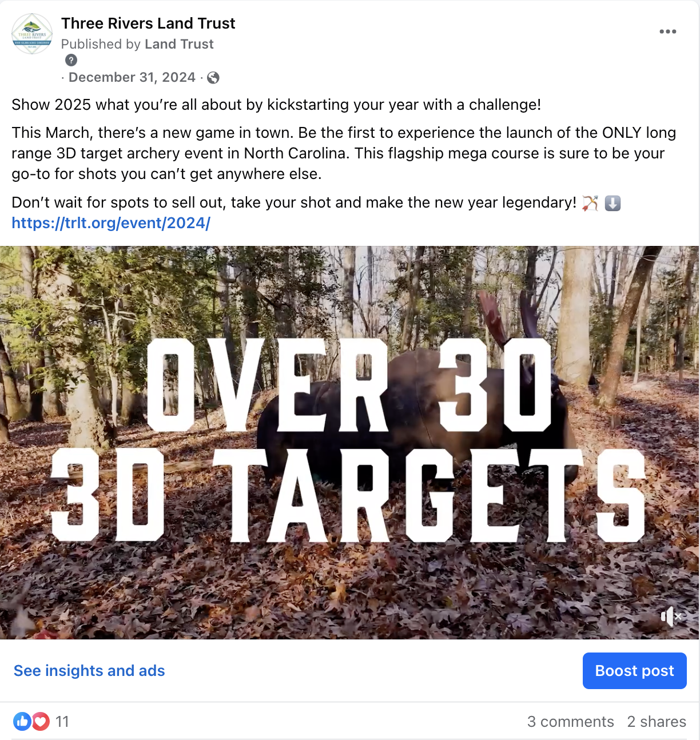Open the Three Rivers Land Trust page name
The image size is (700, 740).
148,23
